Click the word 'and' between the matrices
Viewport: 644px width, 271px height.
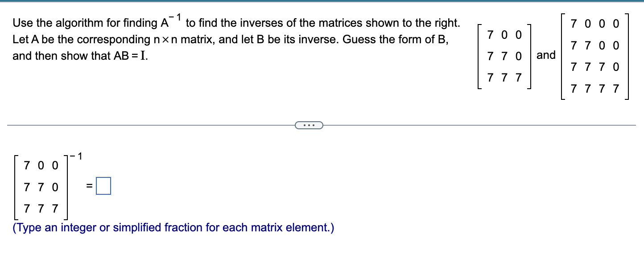point(545,55)
